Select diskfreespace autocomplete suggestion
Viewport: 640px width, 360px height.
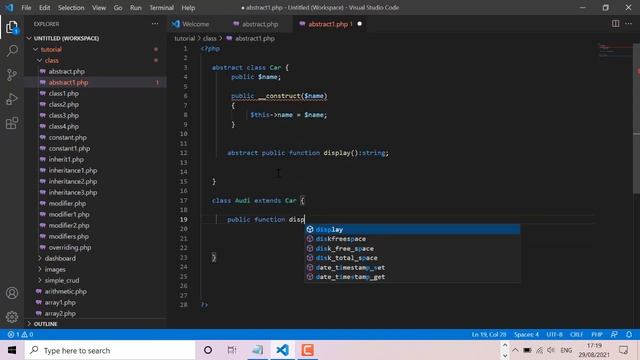click(x=412, y=239)
